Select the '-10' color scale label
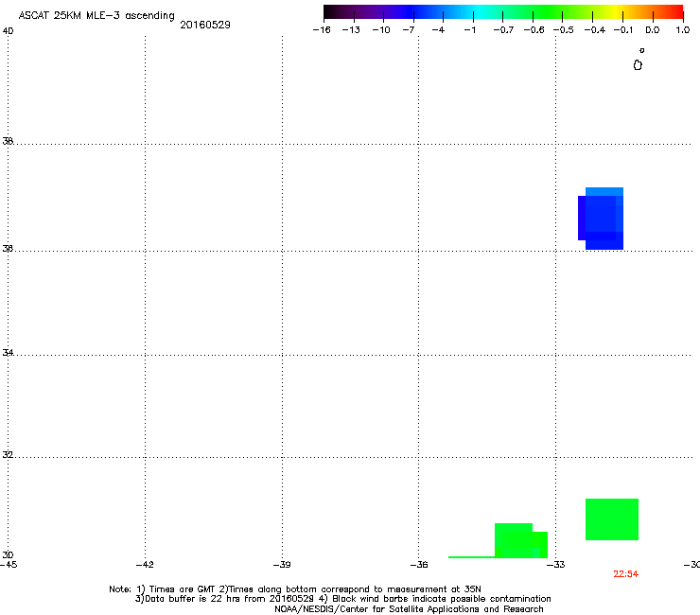Viewport: 700px width, 615px height. pos(381,30)
